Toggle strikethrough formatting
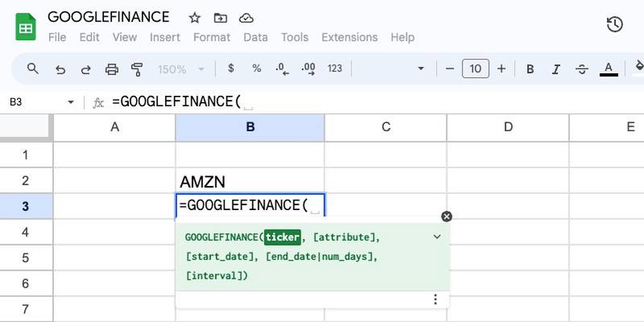Viewport: 644px width, 322px height. tap(582, 69)
